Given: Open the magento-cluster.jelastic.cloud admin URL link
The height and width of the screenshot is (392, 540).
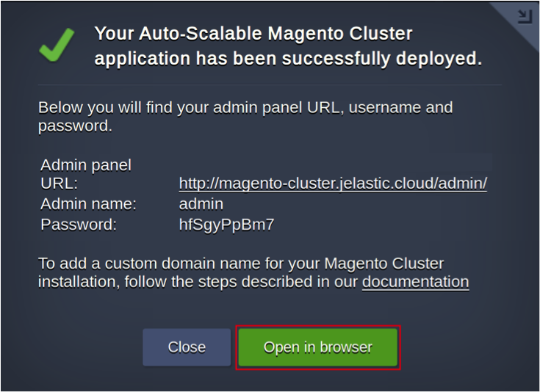Looking at the screenshot, I should [333, 184].
